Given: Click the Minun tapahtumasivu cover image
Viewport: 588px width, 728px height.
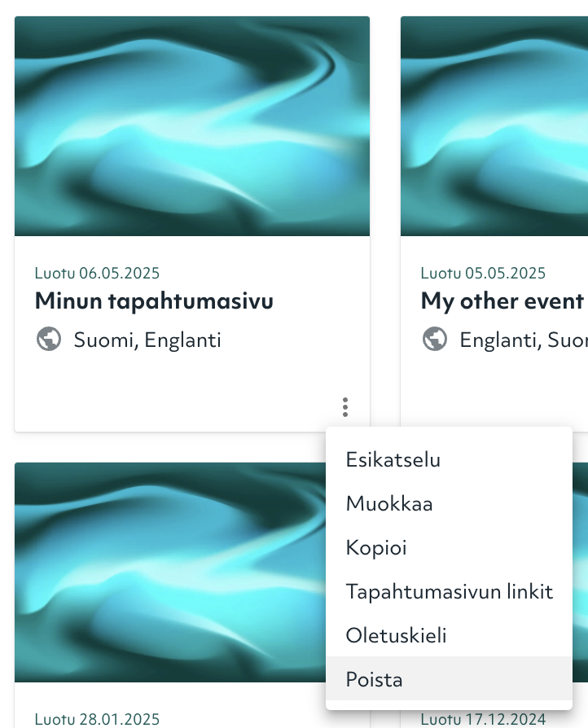Looking at the screenshot, I should 192,126.
